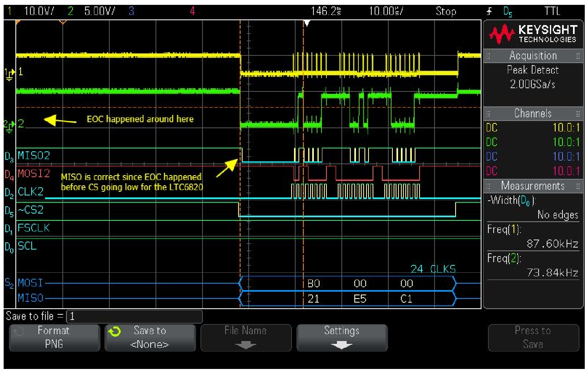Click the green refresh icon on Save to
The width and height of the screenshot is (588, 373).
(115, 332)
